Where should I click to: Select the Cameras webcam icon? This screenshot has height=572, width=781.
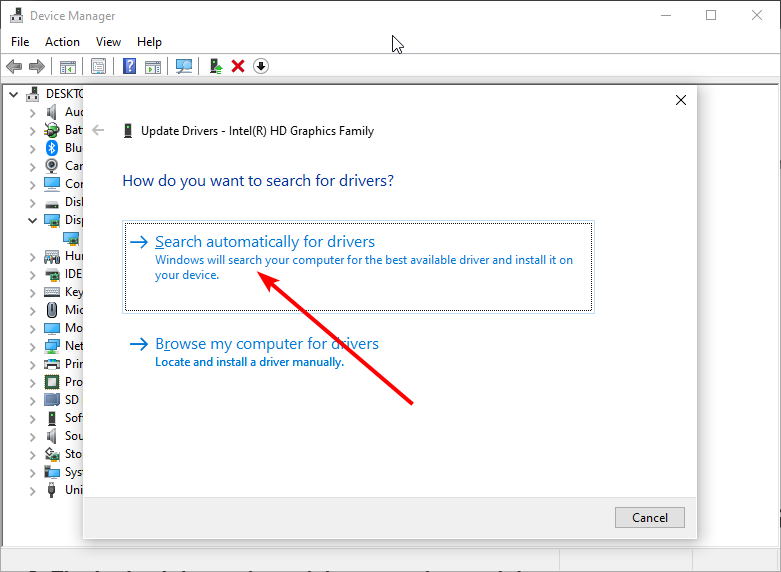point(52,165)
